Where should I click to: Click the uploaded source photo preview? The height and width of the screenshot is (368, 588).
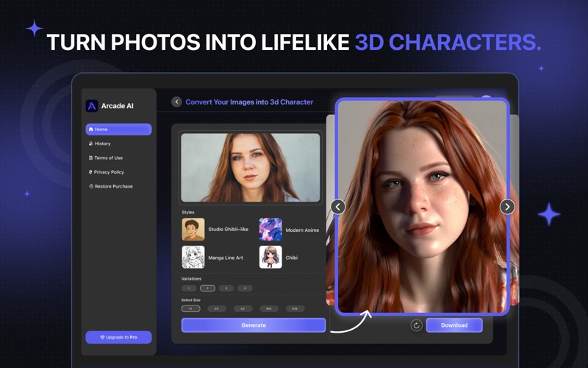(251, 168)
